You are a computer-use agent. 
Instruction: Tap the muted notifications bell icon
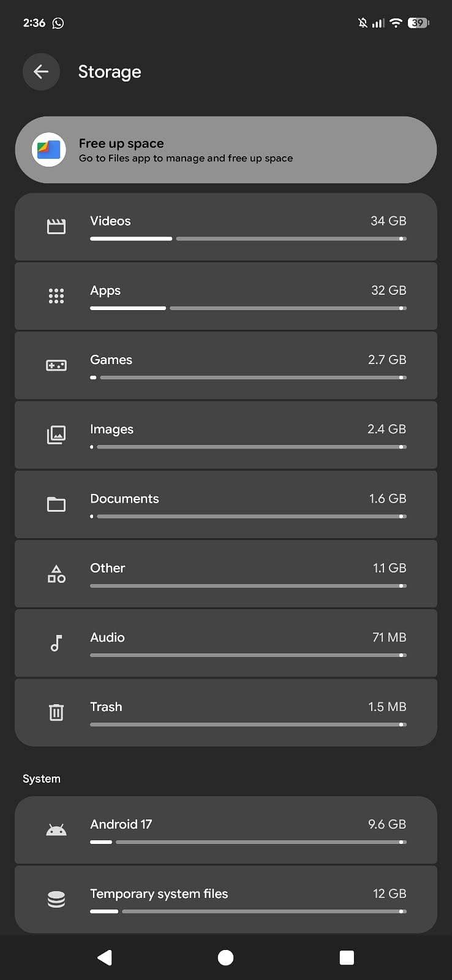pos(363,23)
